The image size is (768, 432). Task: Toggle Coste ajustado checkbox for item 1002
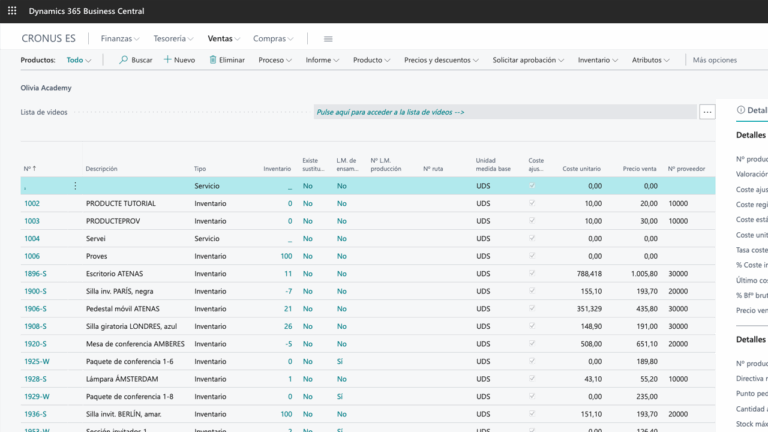pyautogui.click(x=532, y=203)
